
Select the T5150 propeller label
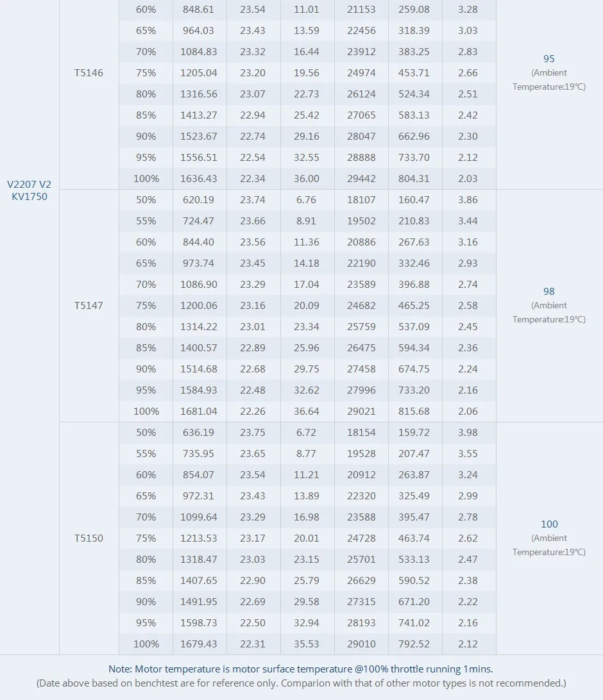click(89, 538)
